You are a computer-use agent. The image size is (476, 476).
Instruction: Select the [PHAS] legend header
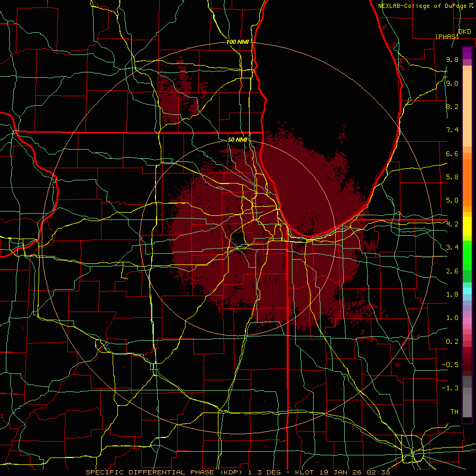click(x=447, y=36)
